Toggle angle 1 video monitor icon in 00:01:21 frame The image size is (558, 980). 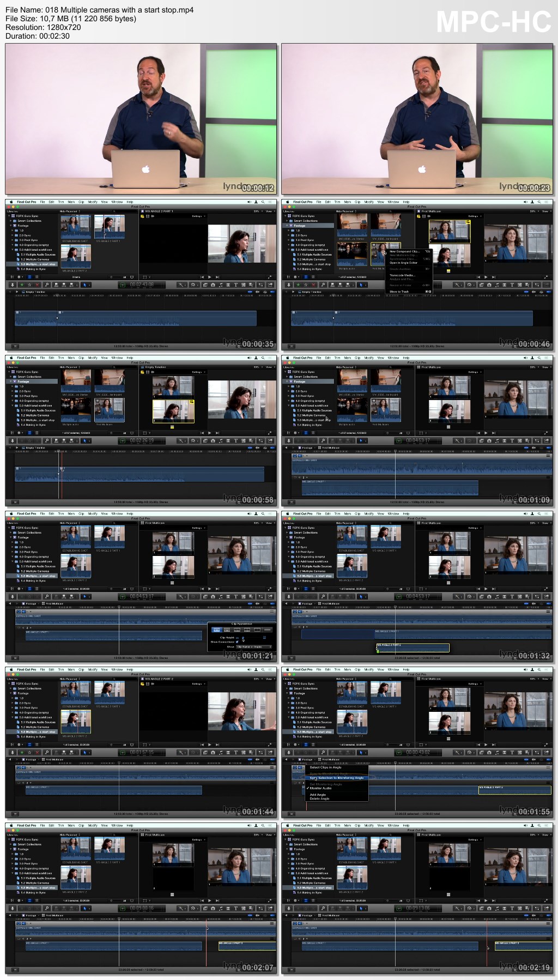pyautogui.click(x=18, y=612)
